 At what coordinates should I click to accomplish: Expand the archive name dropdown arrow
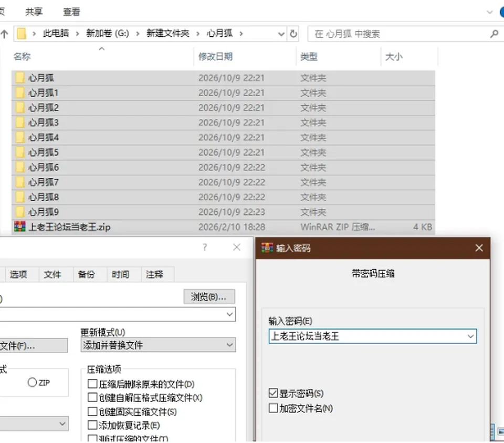click(x=229, y=314)
